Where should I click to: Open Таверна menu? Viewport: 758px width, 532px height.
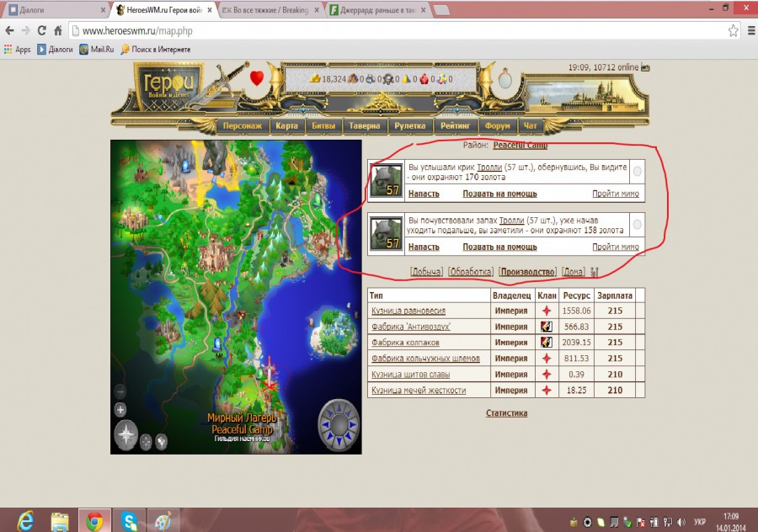pyautogui.click(x=365, y=125)
